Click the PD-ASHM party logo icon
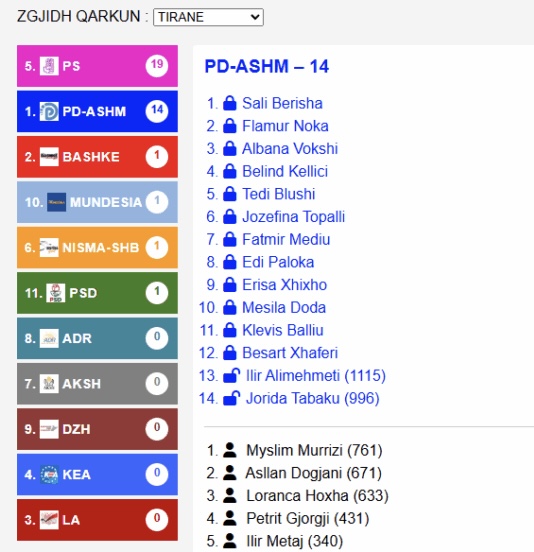Image resolution: width=534 pixels, height=552 pixels. pyautogui.click(x=49, y=111)
